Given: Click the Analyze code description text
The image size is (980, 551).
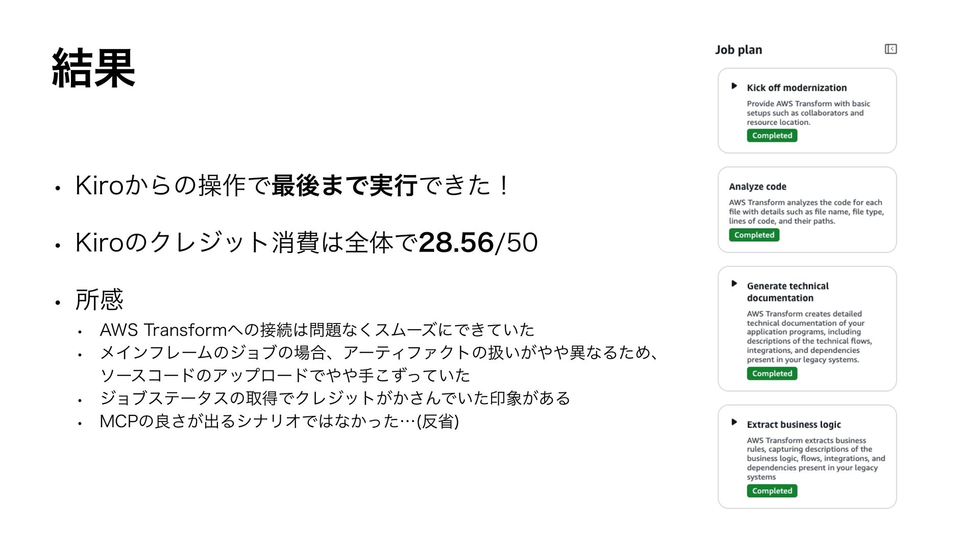Looking at the screenshot, I should click(x=806, y=212).
